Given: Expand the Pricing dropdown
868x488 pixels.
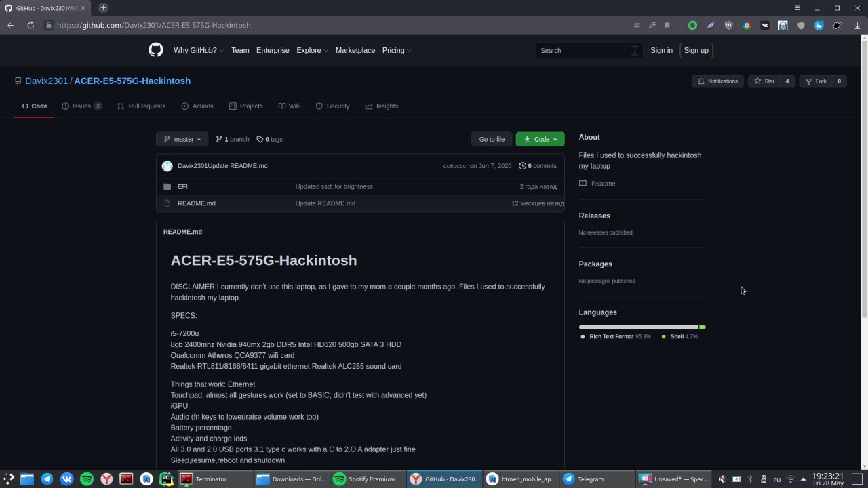Looking at the screenshot, I should 397,50.
